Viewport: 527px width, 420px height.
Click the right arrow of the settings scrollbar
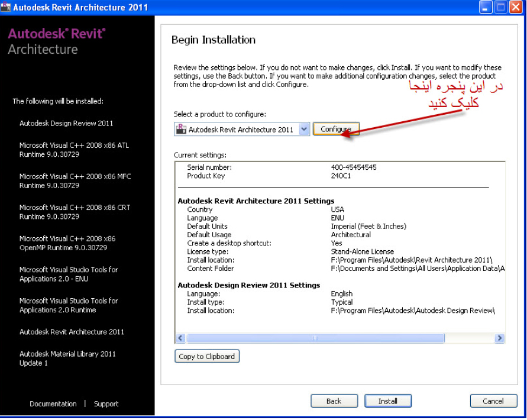[x=500, y=338]
